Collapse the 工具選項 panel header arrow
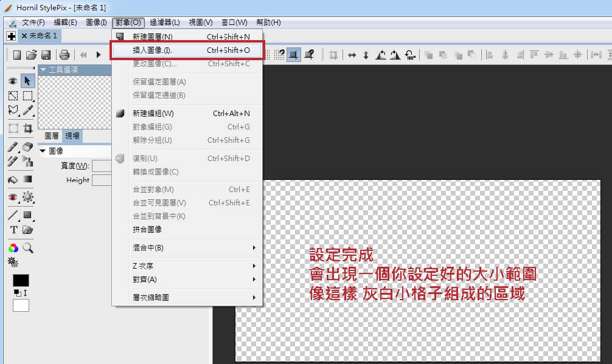The width and height of the screenshot is (612, 364). pos(43,69)
